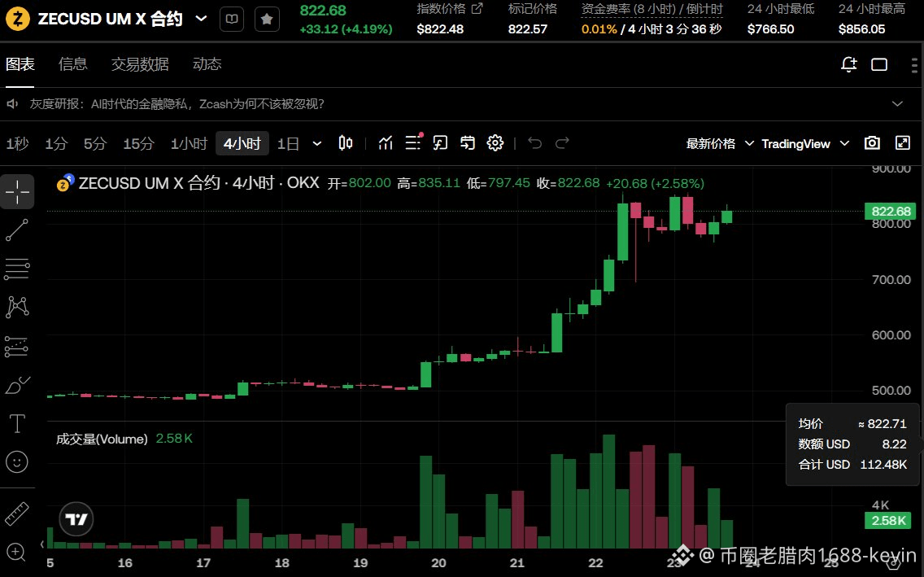
Task: Select the crosshair cursor tool
Action: 17,191
